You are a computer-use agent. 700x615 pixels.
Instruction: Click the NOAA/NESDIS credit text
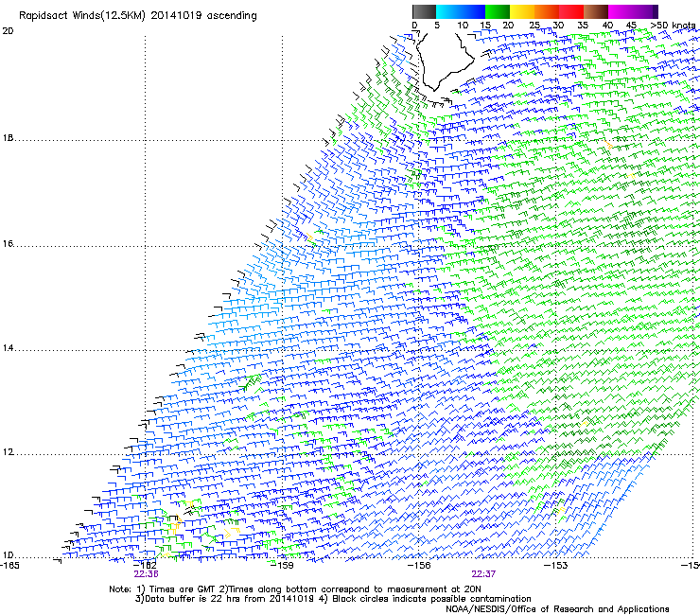coord(557,609)
